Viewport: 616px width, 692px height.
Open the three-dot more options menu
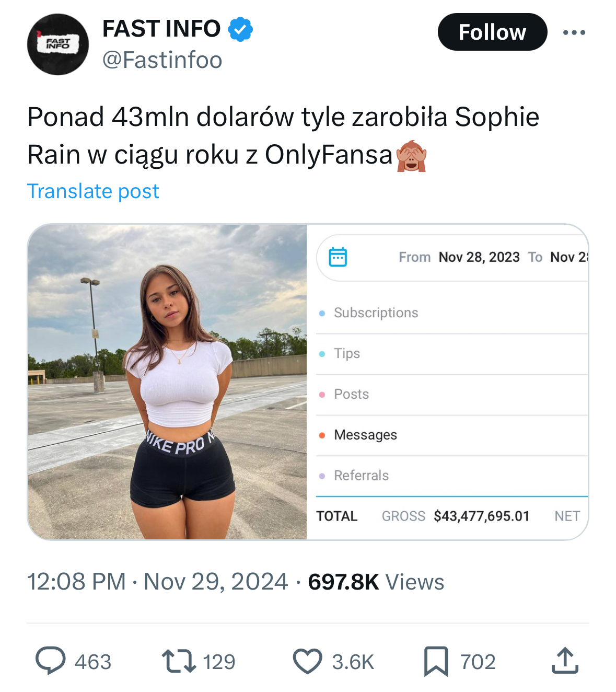pyautogui.click(x=574, y=32)
